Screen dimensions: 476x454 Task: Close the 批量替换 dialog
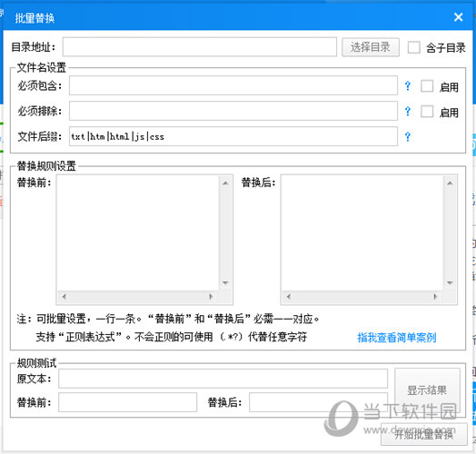(x=458, y=17)
